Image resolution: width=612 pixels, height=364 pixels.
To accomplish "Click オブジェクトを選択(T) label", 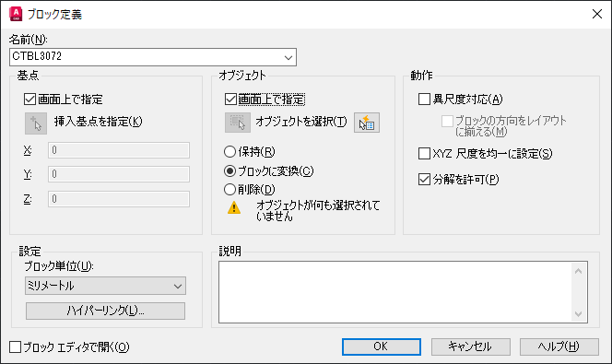I will [300, 122].
